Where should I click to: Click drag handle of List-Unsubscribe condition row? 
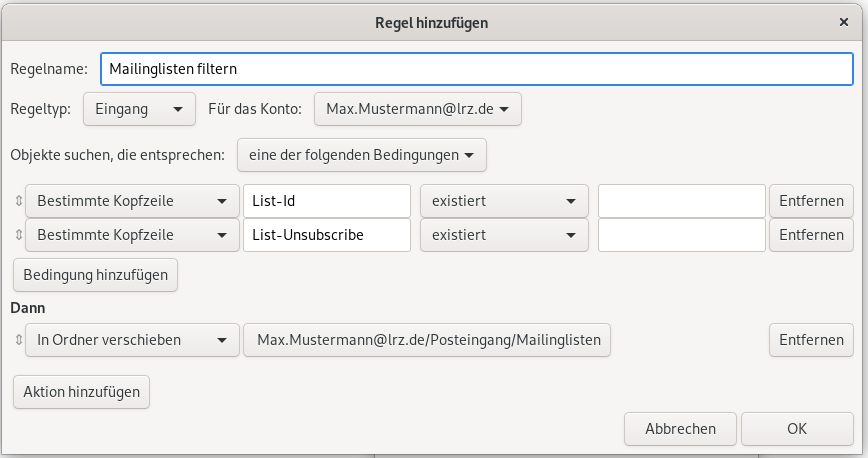click(17, 235)
